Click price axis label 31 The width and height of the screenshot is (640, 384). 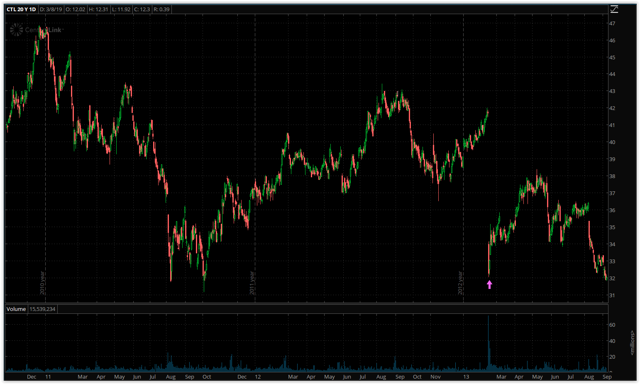[613, 295]
